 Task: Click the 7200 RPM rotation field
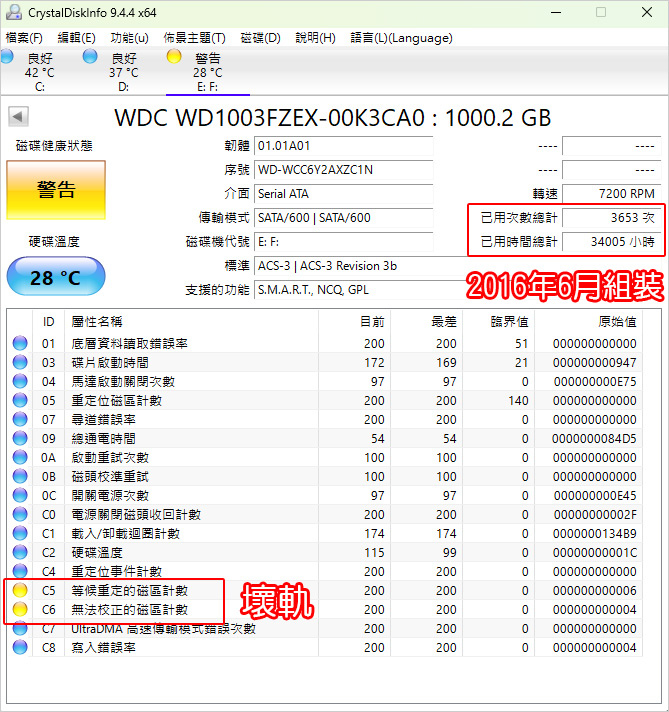pos(611,194)
